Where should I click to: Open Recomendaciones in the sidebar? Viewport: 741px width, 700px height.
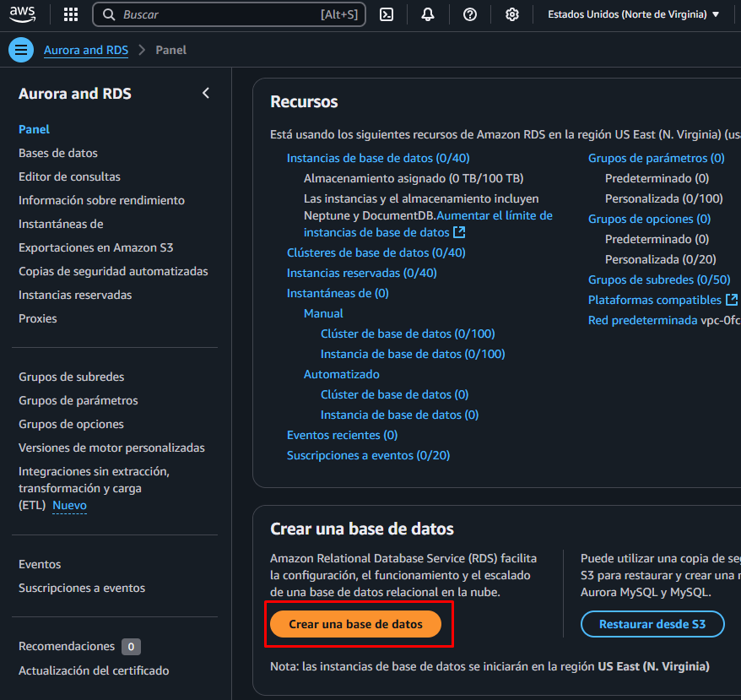pyautogui.click(x=67, y=646)
